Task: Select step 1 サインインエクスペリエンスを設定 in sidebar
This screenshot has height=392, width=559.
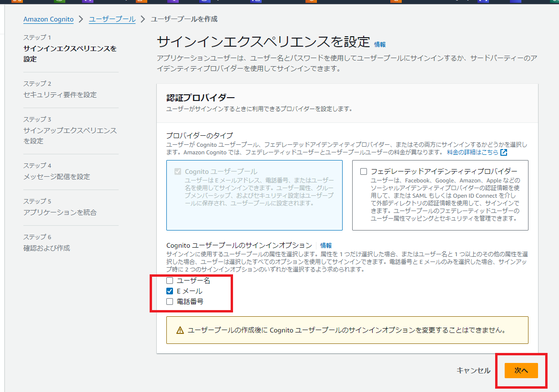Action: click(x=70, y=53)
